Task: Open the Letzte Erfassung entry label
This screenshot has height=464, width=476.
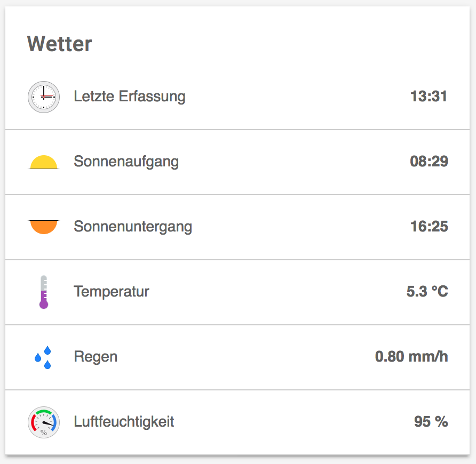Action: [x=130, y=97]
